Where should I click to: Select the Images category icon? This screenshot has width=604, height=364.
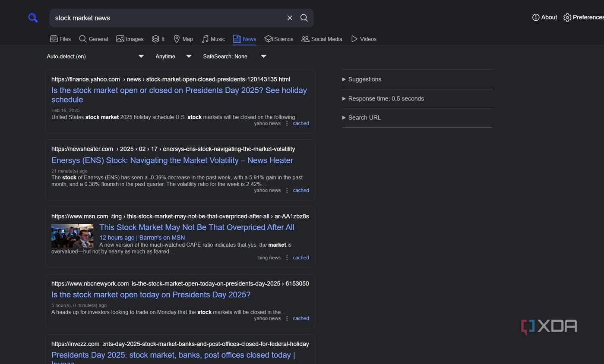[x=120, y=39]
